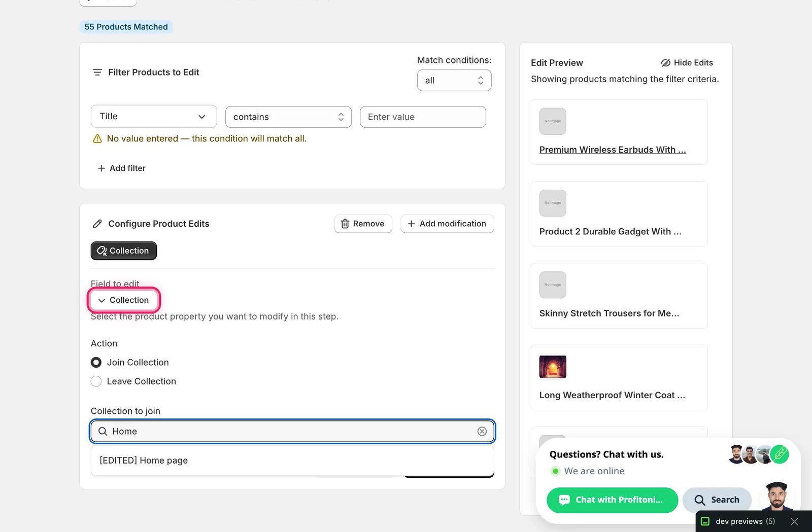Clear the Collection to join search field
Image resolution: width=812 pixels, height=532 pixels.
(482, 431)
